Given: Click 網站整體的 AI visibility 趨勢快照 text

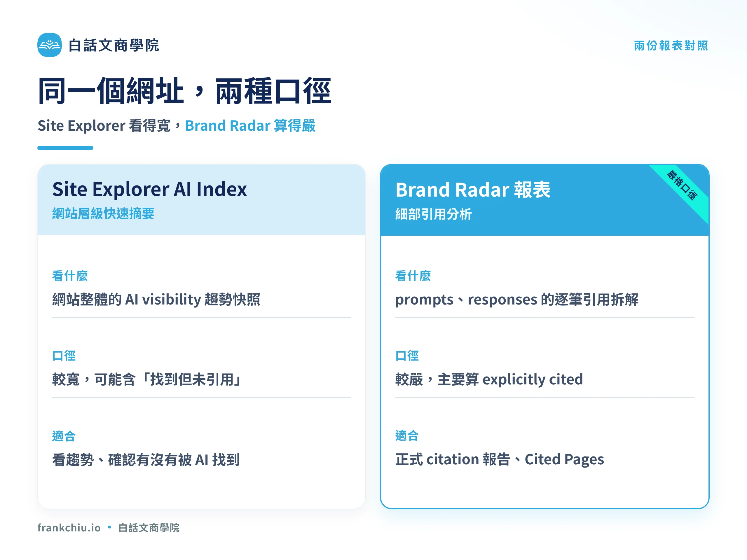Looking at the screenshot, I should click(156, 300).
